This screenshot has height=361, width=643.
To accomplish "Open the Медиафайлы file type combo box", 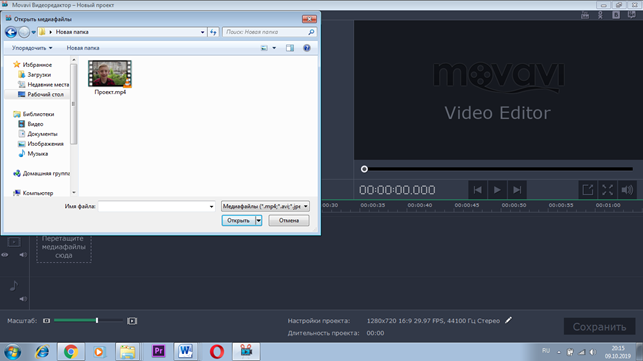I will click(x=265, y=206).
